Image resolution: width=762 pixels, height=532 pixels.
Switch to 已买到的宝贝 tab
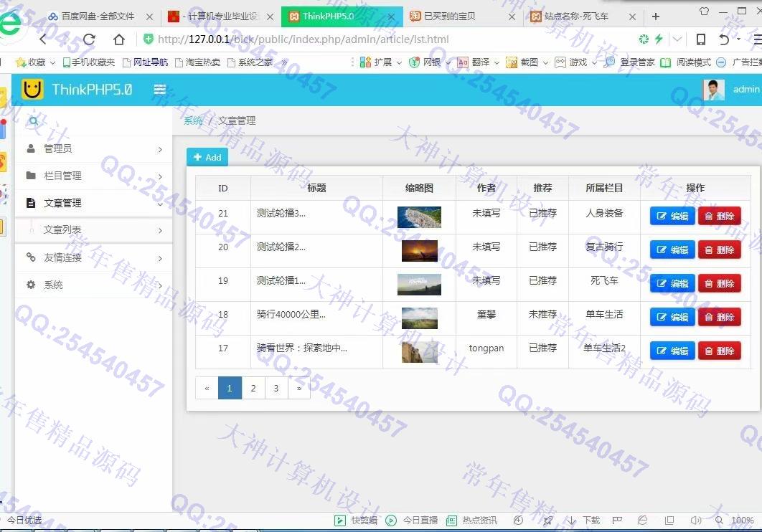click(x=461, y=16)
